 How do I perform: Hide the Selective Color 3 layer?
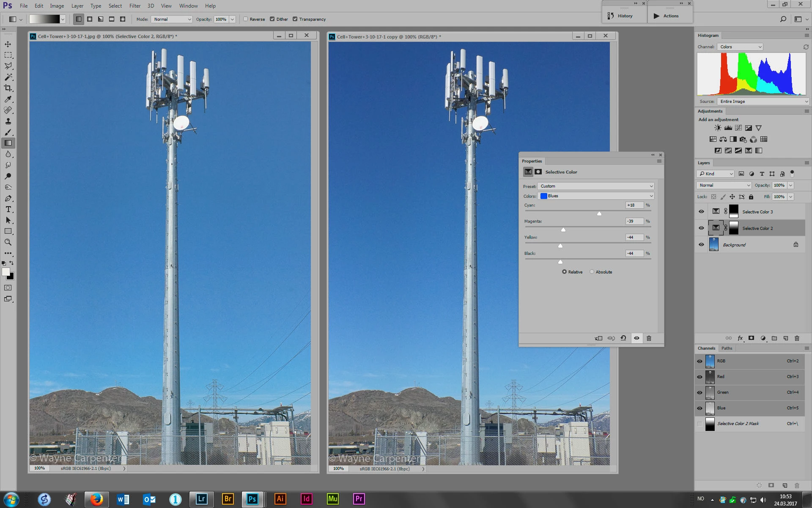[701, 212]
